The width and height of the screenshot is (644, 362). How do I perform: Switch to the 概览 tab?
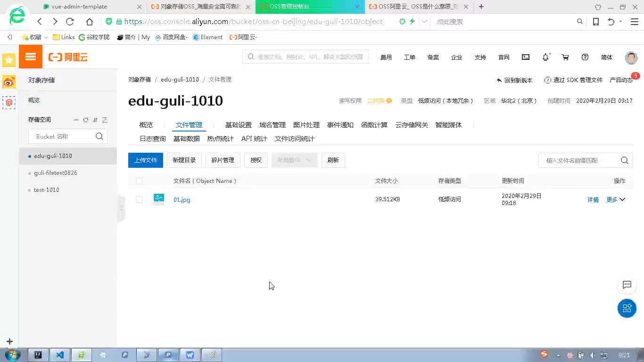(x=146, y=125)
